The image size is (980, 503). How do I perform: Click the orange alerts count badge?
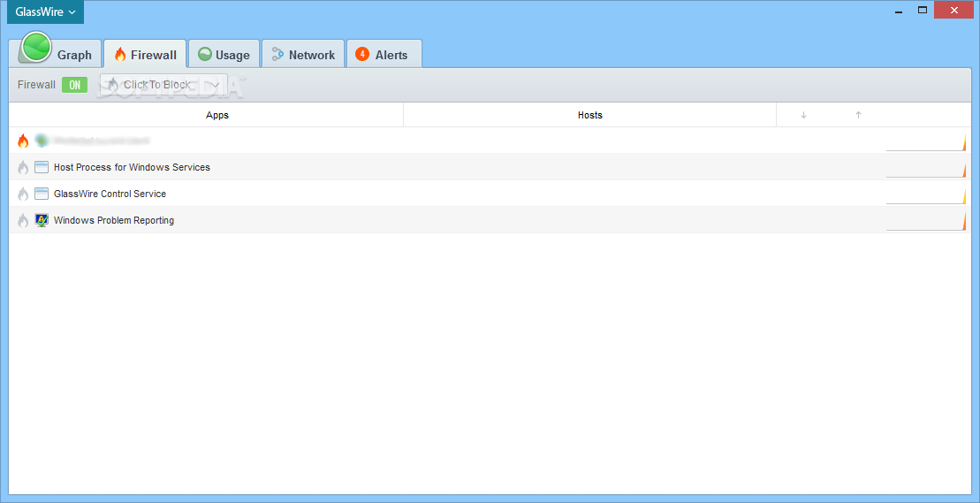[x=362, y=54]
